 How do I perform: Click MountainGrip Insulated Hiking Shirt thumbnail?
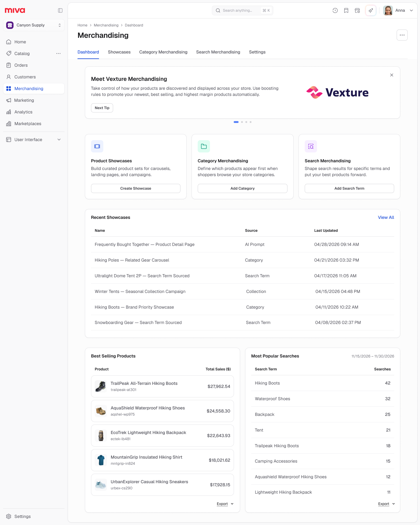(101, 460)
